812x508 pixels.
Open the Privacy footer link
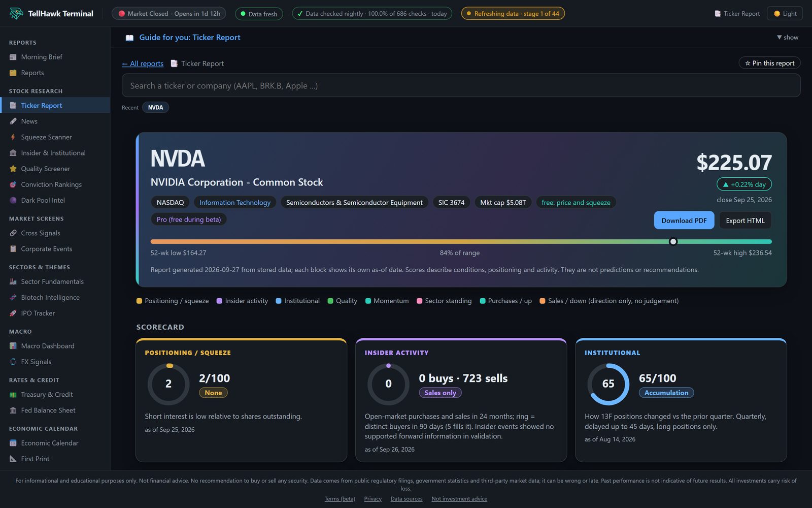(373, 499)
